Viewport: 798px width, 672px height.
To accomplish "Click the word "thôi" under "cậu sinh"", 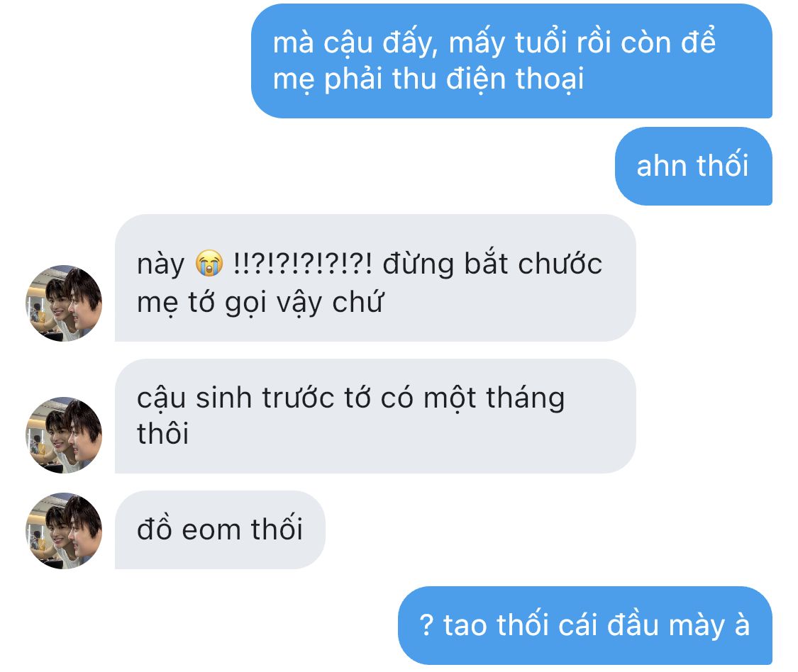I will pyautogui.click(x=163, y=434).
